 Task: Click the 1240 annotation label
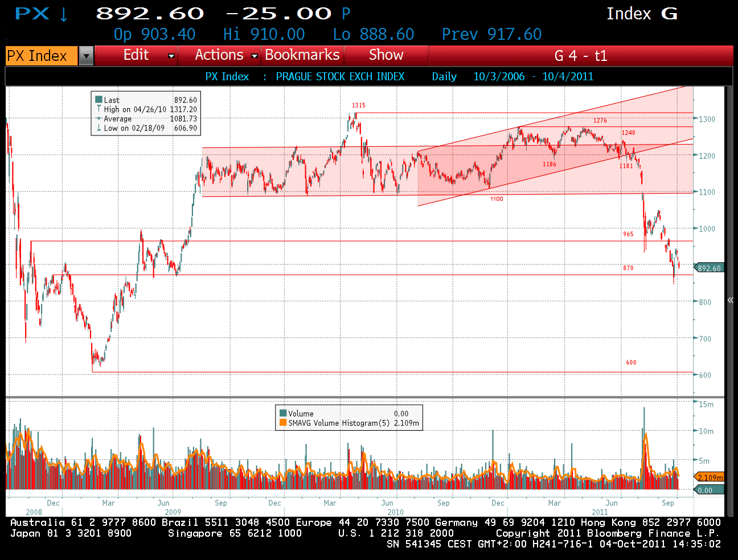pyautogui.click(x=628, y=133)
